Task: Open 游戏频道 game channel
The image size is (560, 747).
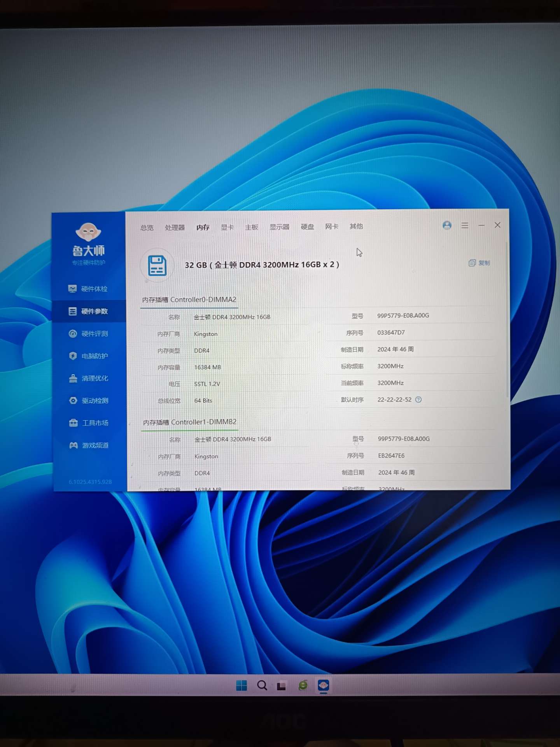Action: point(89,445)
